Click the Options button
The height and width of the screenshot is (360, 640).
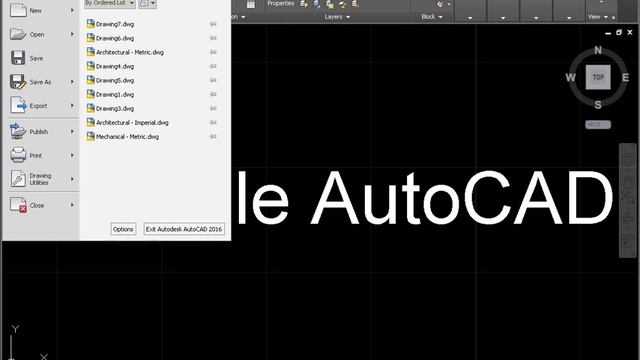[123, 229]
